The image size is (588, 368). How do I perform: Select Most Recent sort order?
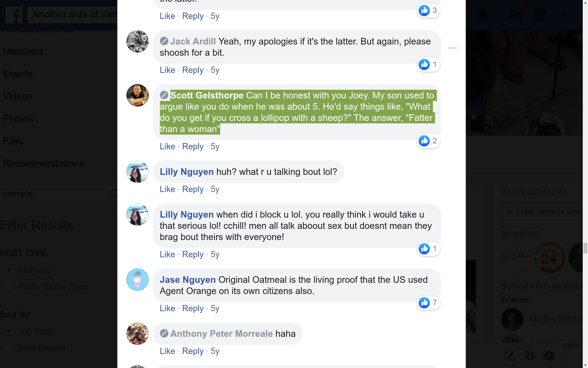pyautogui.click(x=9, y=348)
